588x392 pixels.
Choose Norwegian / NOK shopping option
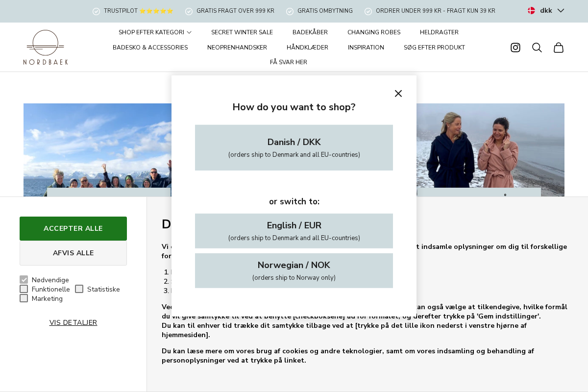[x=294, y=270]
